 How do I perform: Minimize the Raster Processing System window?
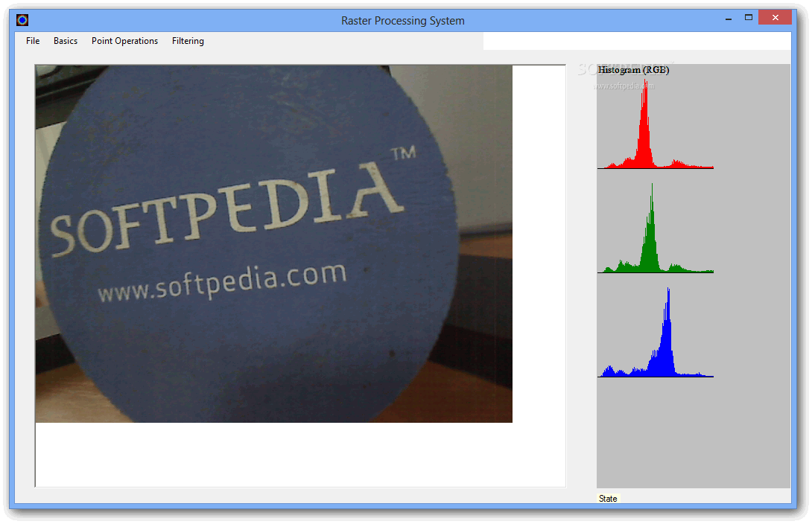point(729,18)
